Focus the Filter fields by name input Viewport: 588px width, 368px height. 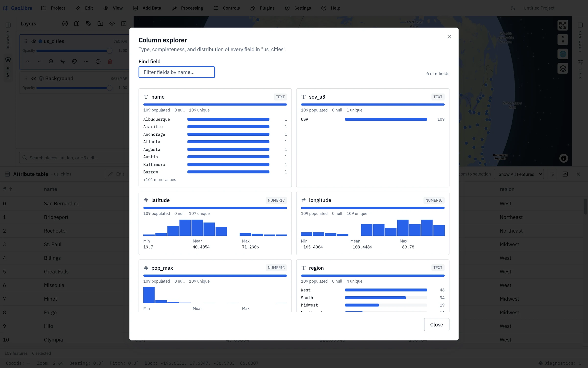177,72
